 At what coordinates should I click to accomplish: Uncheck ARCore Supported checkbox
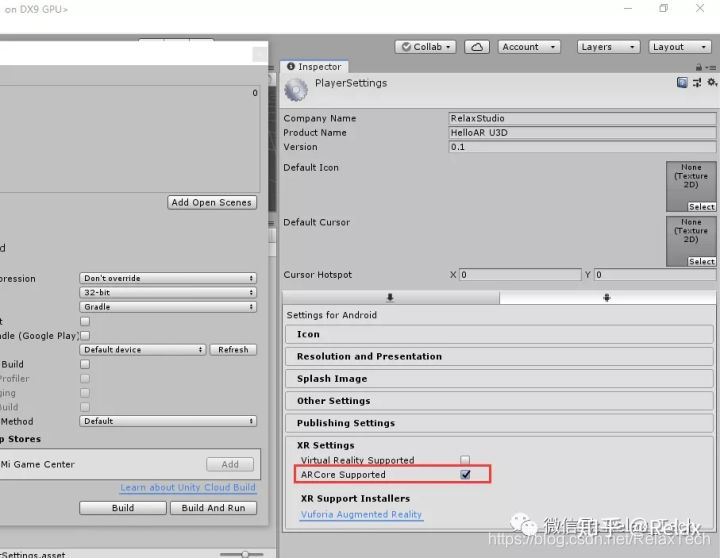coord(465,474)
